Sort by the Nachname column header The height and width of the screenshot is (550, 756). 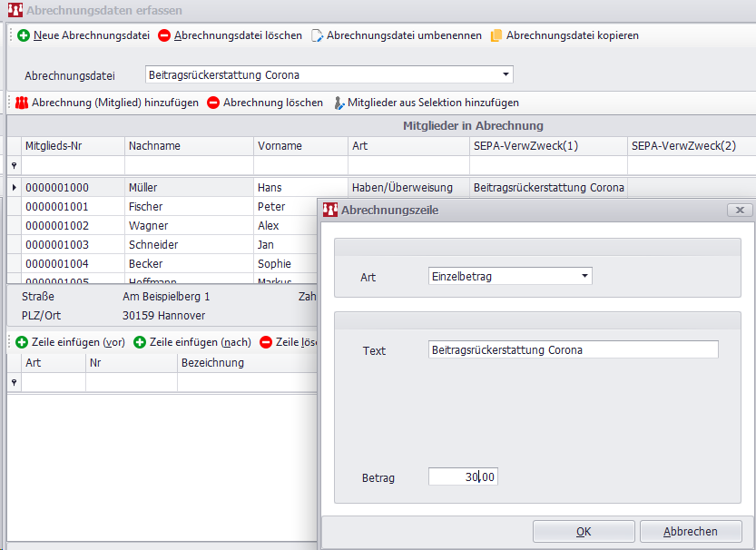[x=189, y=145]
